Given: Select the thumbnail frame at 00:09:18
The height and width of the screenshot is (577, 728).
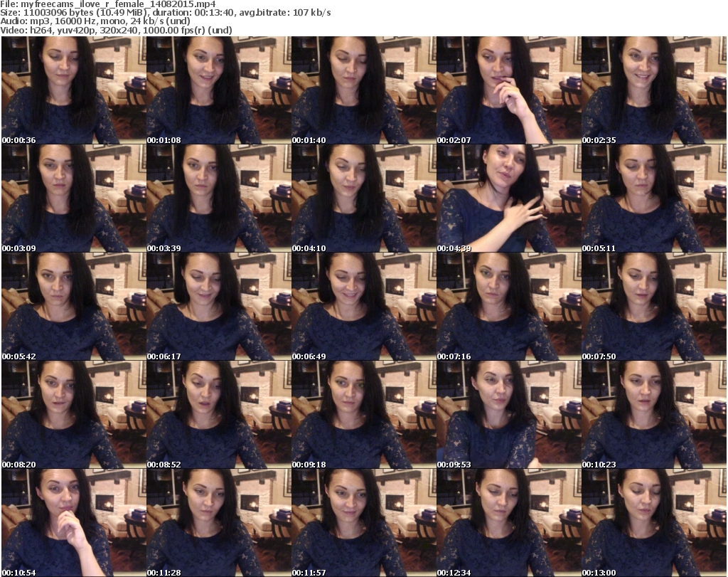Looking at the screenshot, I should coord(363,415).
